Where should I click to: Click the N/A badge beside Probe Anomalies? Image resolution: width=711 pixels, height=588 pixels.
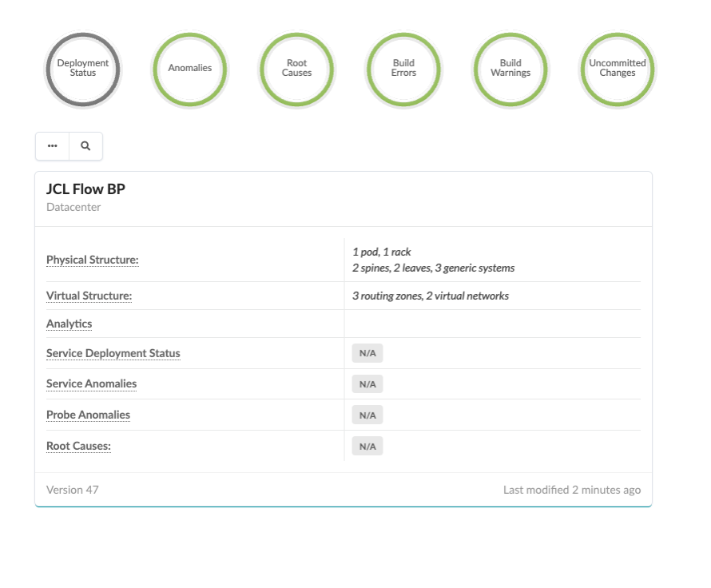(x=367, y=415)
